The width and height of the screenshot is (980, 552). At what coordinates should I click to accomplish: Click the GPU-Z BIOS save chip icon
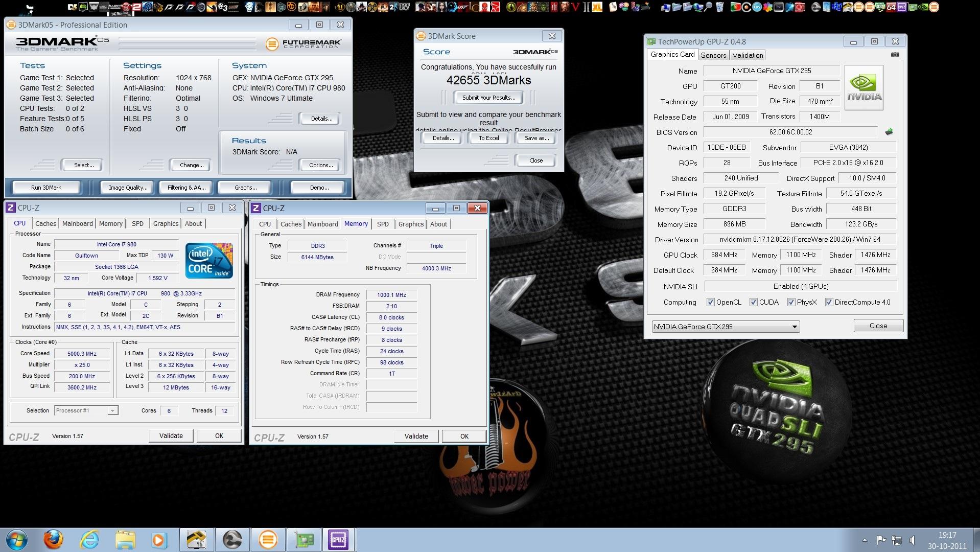point(889,132)
